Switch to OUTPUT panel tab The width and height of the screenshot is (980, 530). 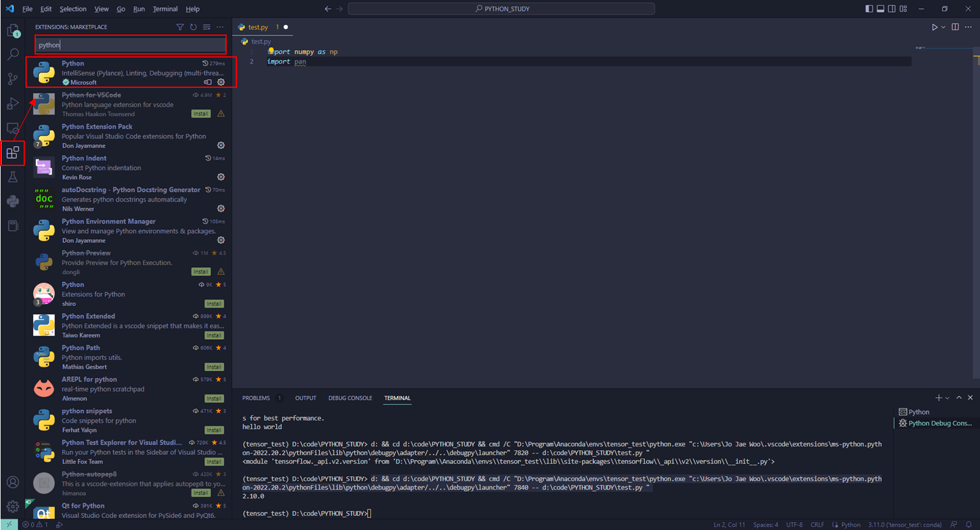[x=305, y=398]
